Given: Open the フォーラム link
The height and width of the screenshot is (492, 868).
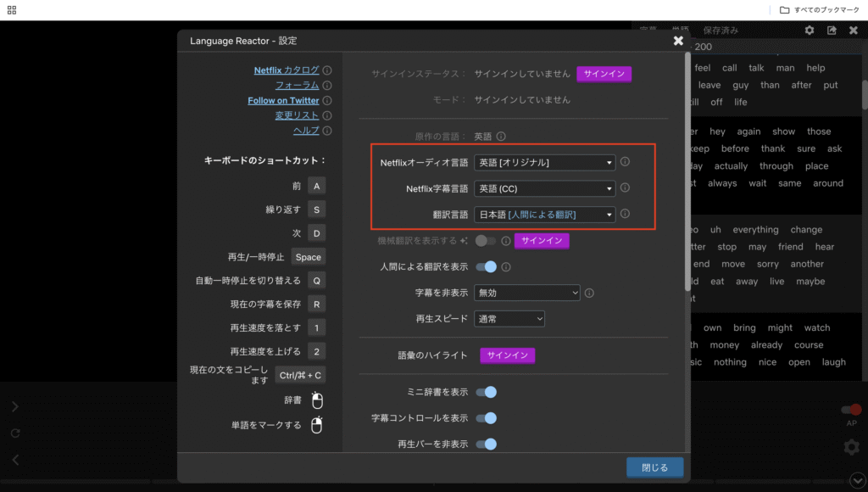Looking at the screenshot, I should (x=297, y=86).
